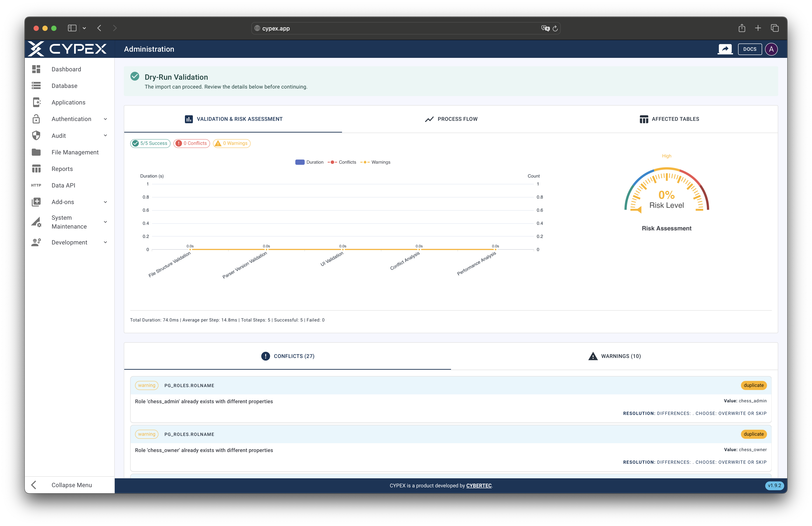Click the share/export icon in the header
The width and height of the screenshot is (812, 526).
tap(725, 49)
